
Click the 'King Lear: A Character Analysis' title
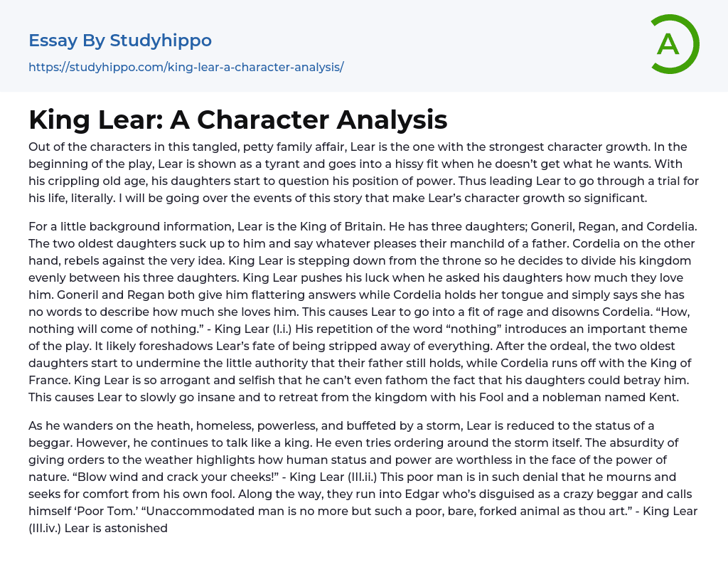tap(238, 120)
